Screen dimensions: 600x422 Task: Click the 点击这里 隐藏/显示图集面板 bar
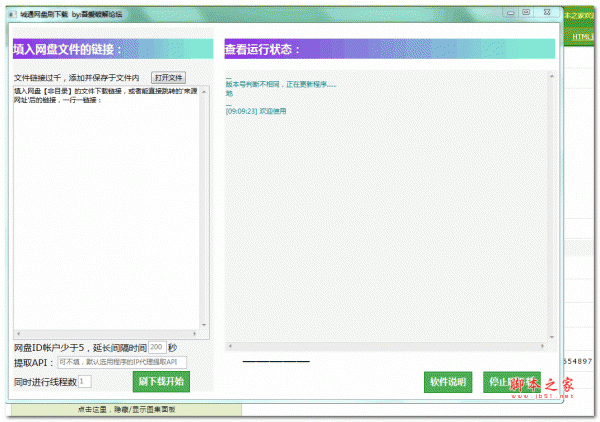(126, 409)
